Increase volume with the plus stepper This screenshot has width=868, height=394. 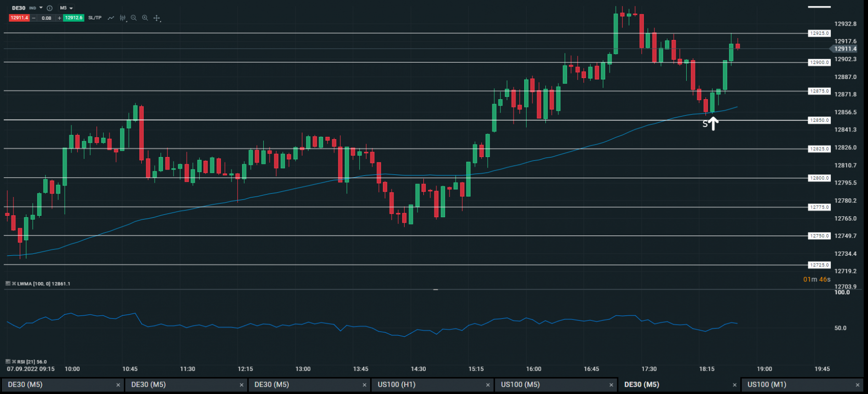(x=59, y=18)
